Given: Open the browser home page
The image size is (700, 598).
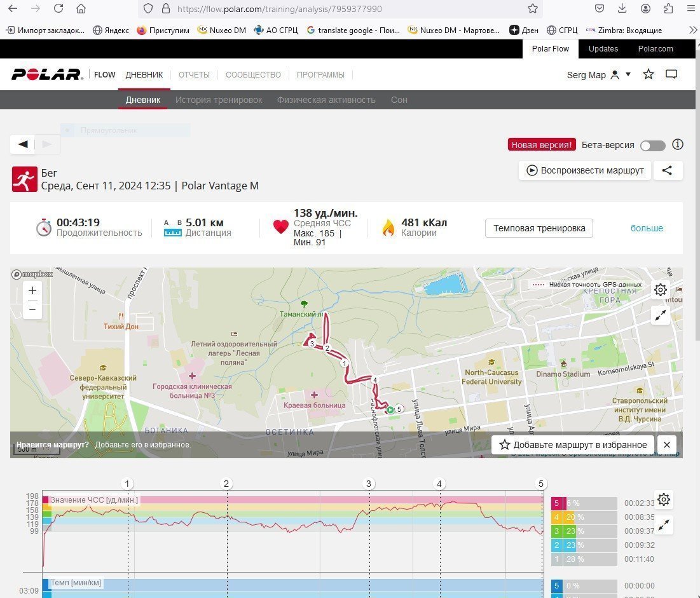Looking at the screenshot, I should click(x=81, y=8).
